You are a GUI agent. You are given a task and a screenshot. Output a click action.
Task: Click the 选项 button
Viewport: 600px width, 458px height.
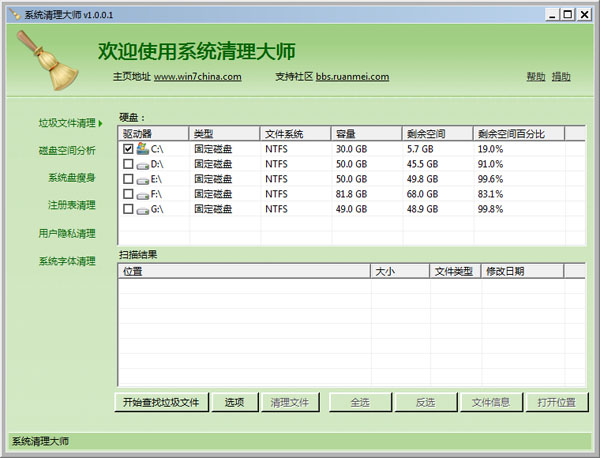click(234, 402)
